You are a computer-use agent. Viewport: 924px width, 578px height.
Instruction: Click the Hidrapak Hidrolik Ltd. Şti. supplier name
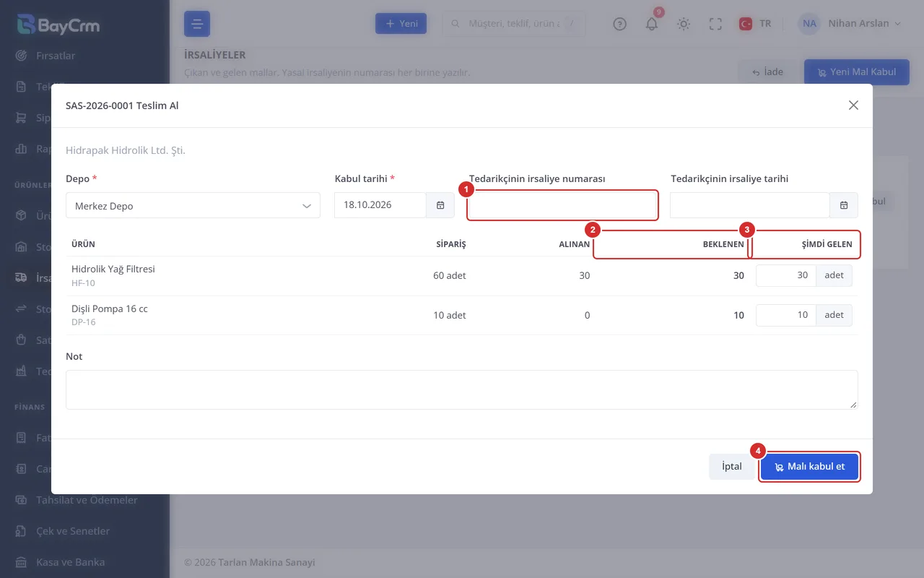pyautogui.click(x=126, y=151)
